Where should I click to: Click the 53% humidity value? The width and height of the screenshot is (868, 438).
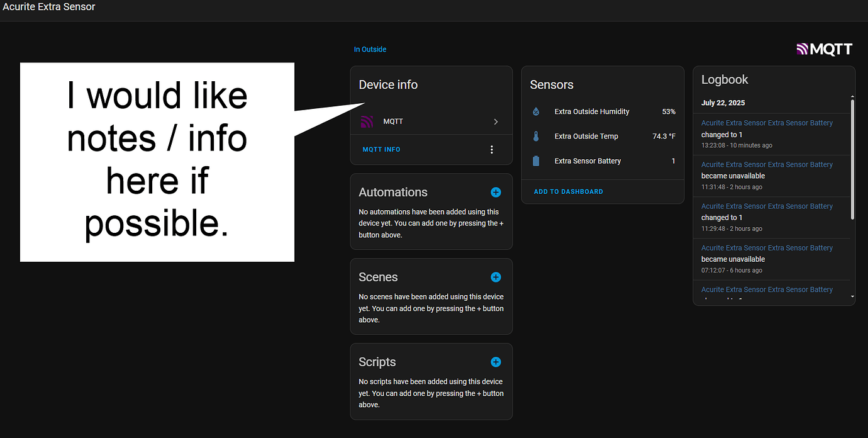coord(670,111)
